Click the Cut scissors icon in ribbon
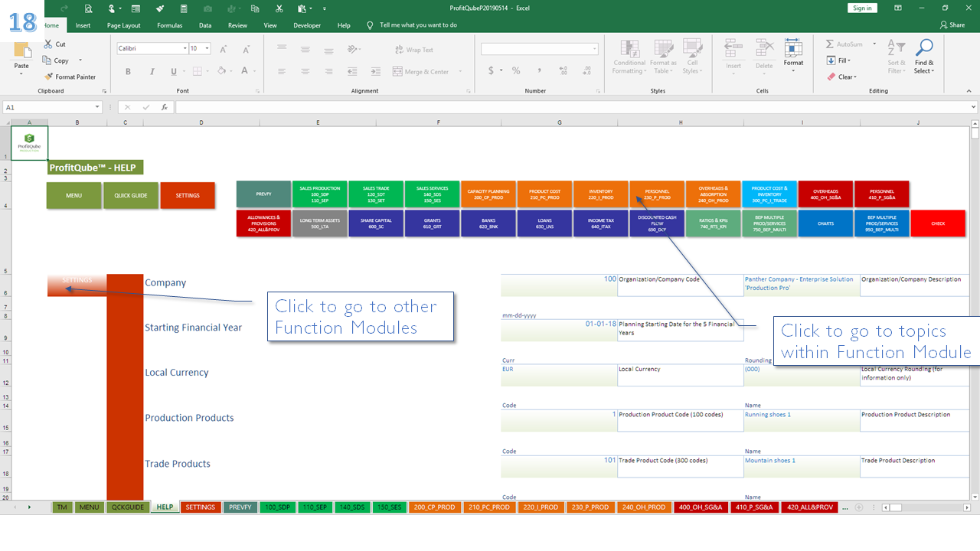The image size is (980, 551). [49, 44]
